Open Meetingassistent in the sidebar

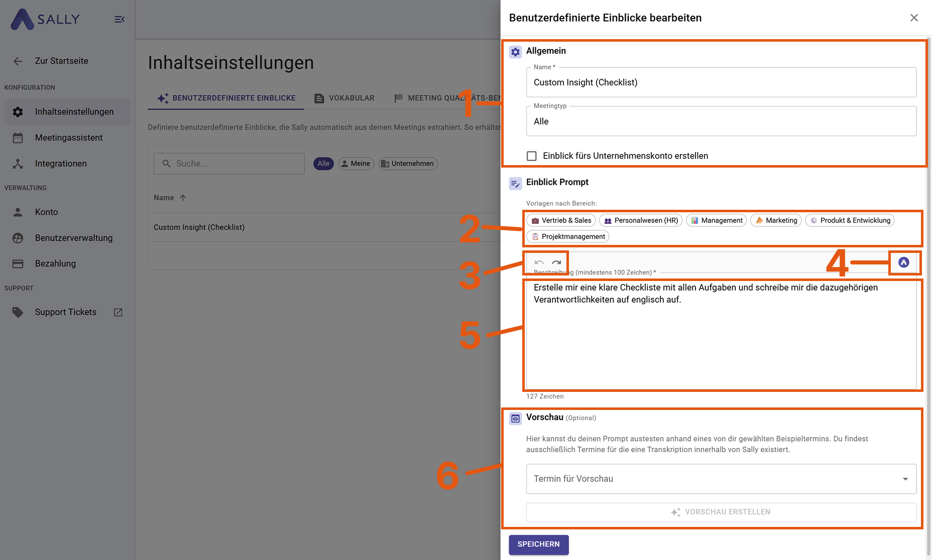(x=68, y=137)
